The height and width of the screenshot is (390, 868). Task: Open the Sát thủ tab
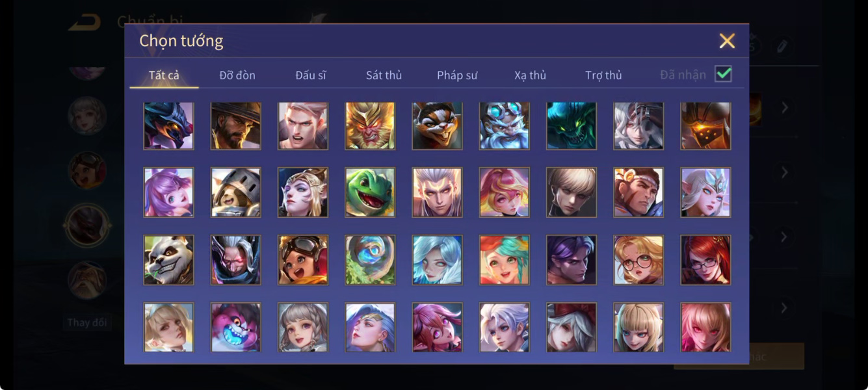tap(384, 75)
